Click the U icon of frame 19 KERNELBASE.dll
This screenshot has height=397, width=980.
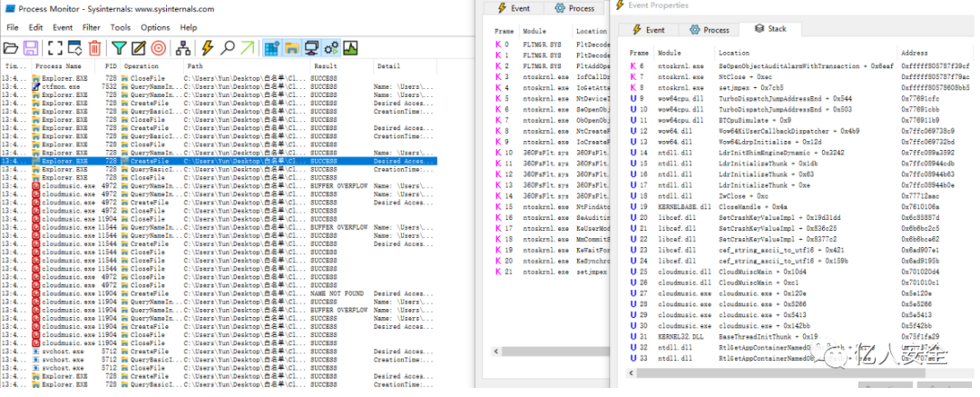point(633,206)
